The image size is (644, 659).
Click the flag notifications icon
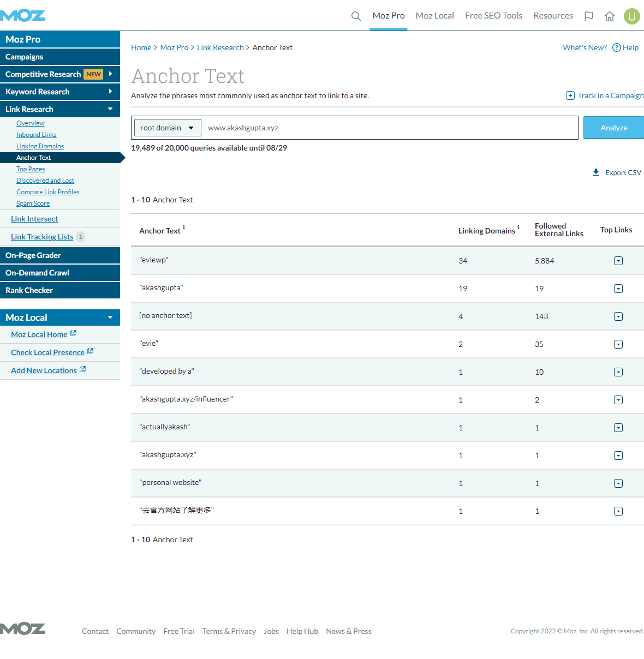coord(588,16)
